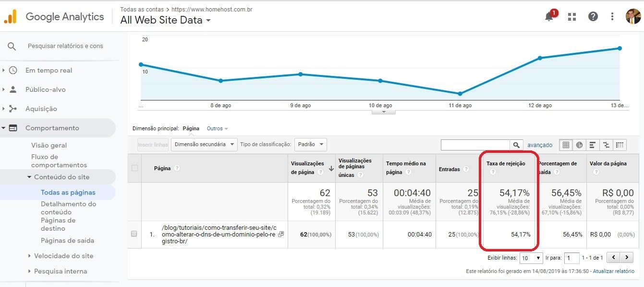The width and height of the screenshot is (644, 287).
Task: Click the help icon for Visualizações de páginas únicas
Action: pyautogui.click(x=360, y=175)
